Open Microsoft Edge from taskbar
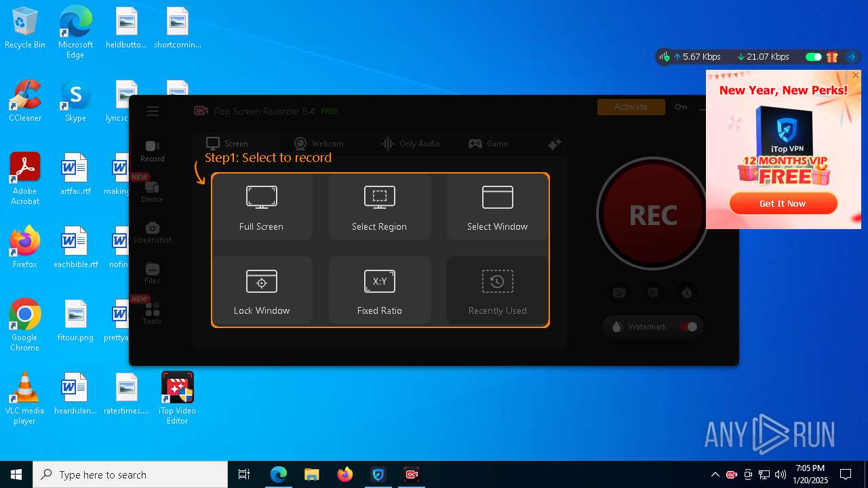868x488 pixels. pyautogui.click(x=279, y=474)
